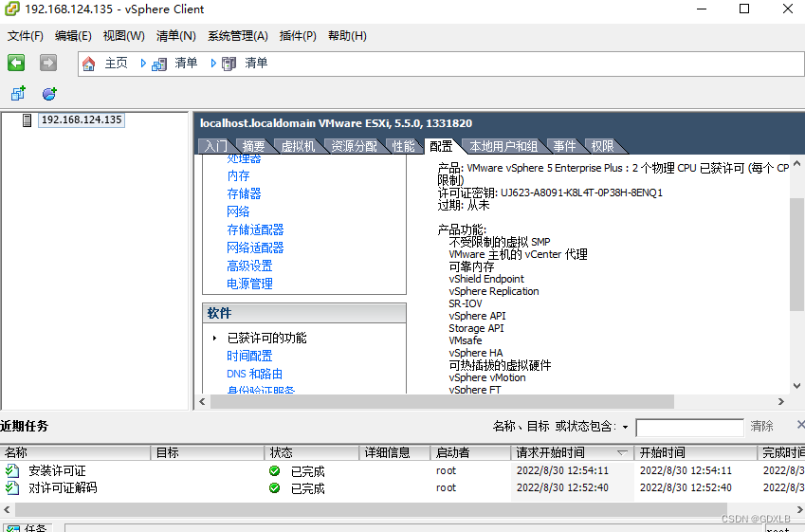
Task: Click the Home house icon
Action: point(89,64)
